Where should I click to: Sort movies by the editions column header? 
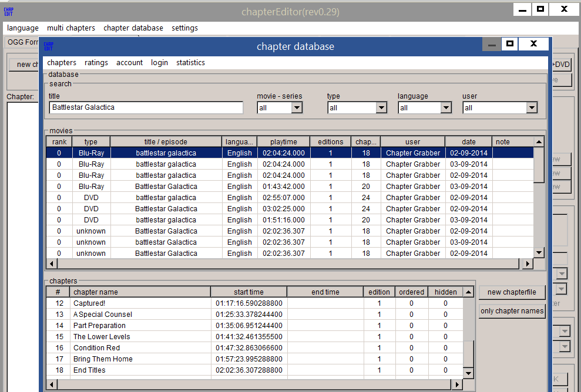coord(331,142)
